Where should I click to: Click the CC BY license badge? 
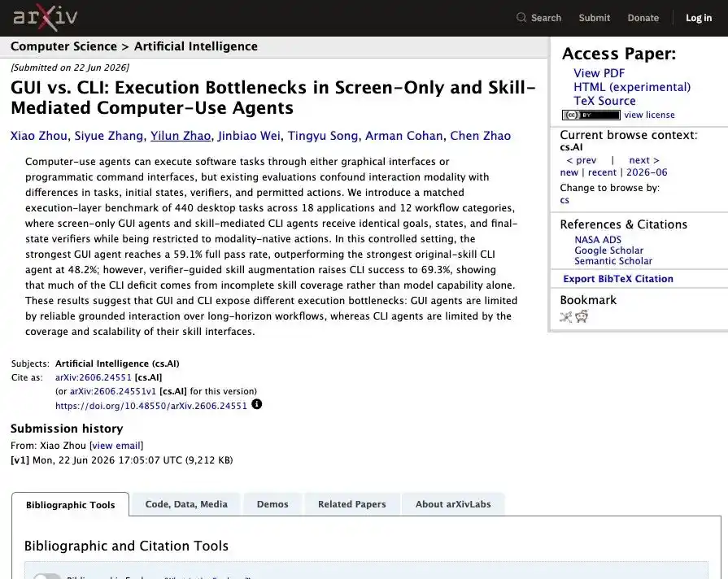[591, 115]
